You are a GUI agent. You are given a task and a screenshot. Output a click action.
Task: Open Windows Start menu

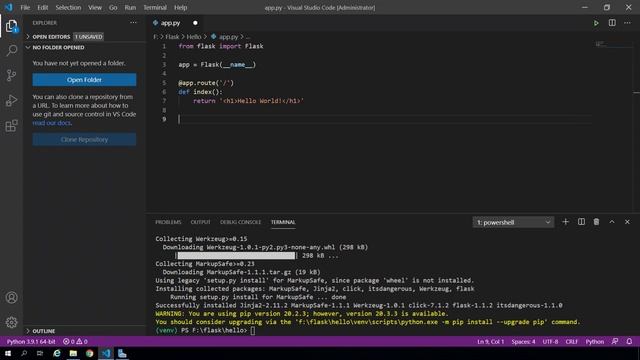(x=8, y=353)
